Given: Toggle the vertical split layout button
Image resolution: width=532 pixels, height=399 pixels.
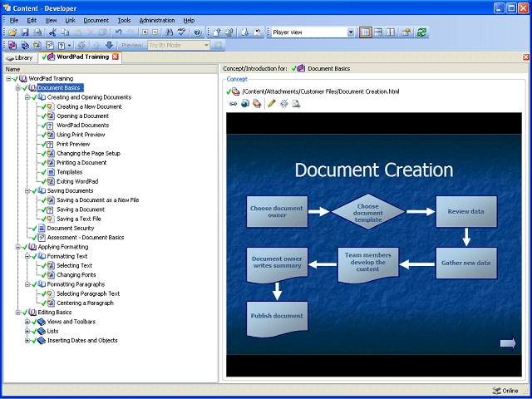Looking at the screenshot, I should coord(392,32).
